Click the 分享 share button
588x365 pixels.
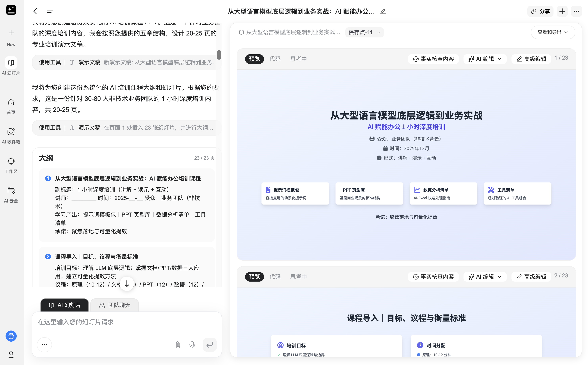coord(540,11)
